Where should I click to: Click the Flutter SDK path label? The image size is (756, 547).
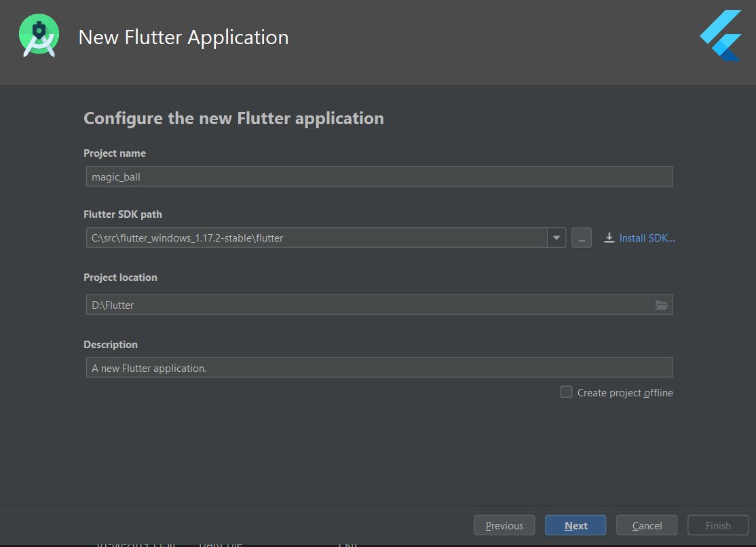(123, 214)
